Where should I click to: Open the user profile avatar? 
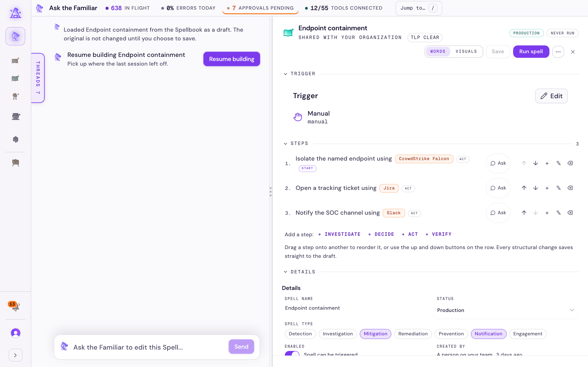point(16,333)
